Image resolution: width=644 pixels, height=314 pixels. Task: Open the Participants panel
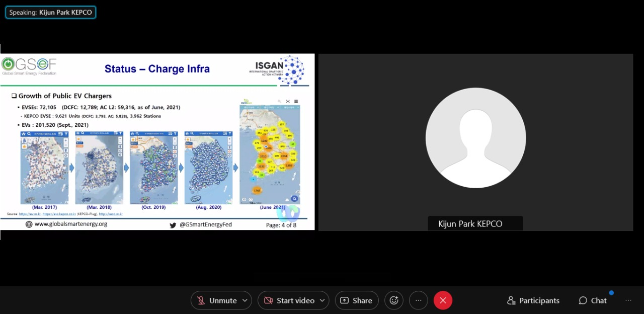(533, 300)
